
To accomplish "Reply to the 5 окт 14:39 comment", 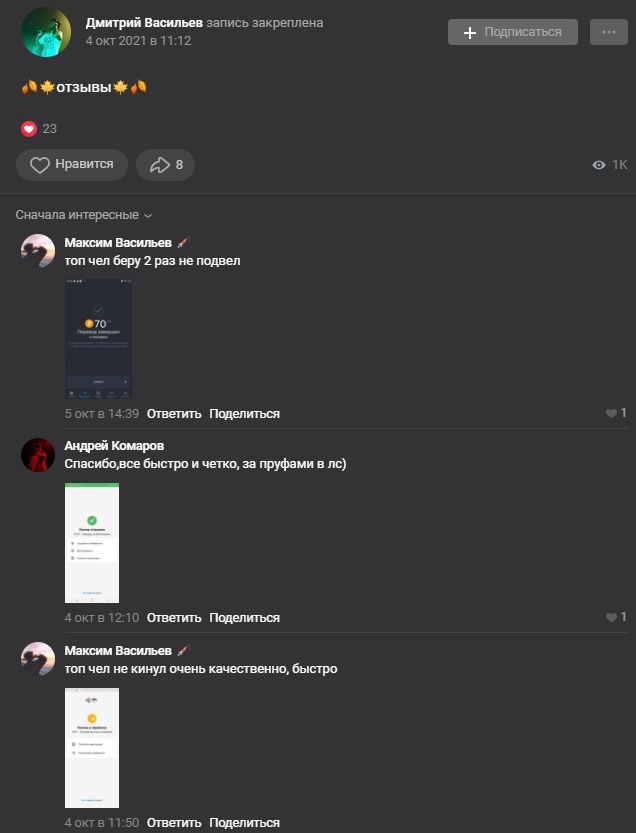I will 174,414.
